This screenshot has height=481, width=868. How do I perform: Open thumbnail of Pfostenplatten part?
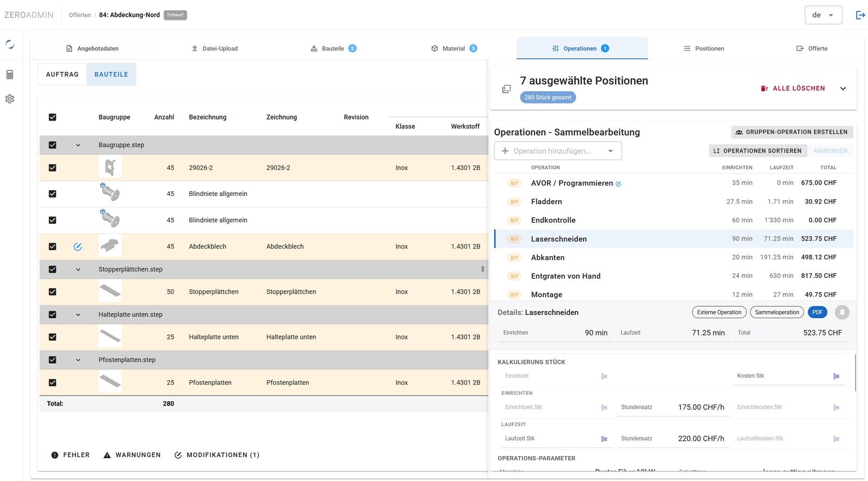point(110,382)
